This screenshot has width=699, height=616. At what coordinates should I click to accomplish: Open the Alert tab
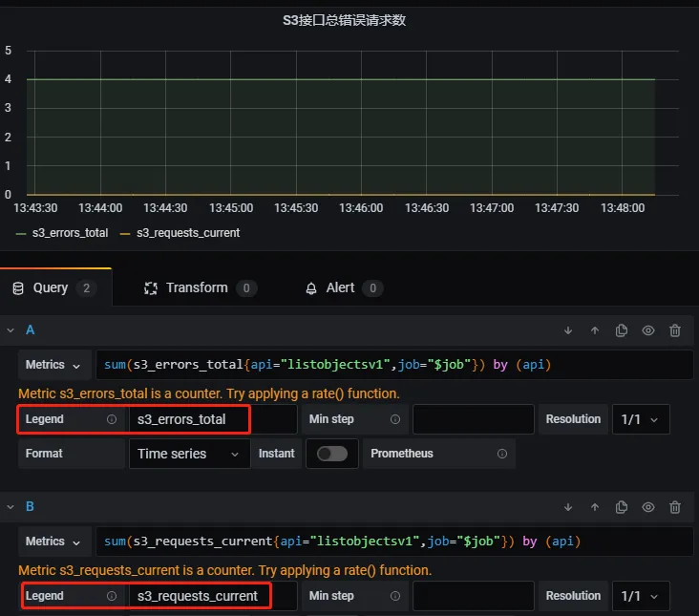point(342,287)
